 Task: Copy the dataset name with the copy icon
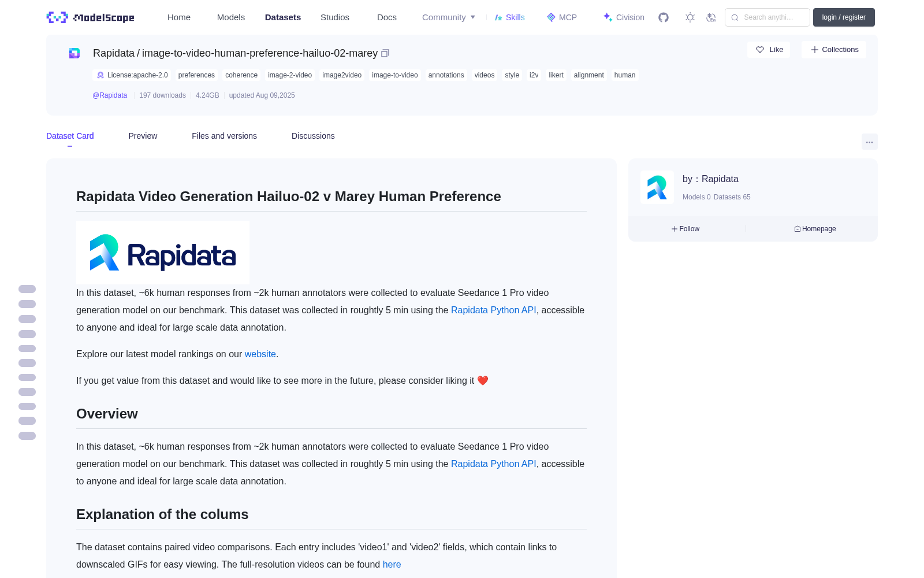click(x=385, y=53)
